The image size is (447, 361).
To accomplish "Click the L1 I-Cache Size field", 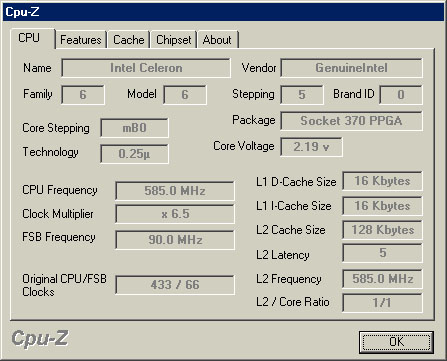I will [x=382, y=206].
